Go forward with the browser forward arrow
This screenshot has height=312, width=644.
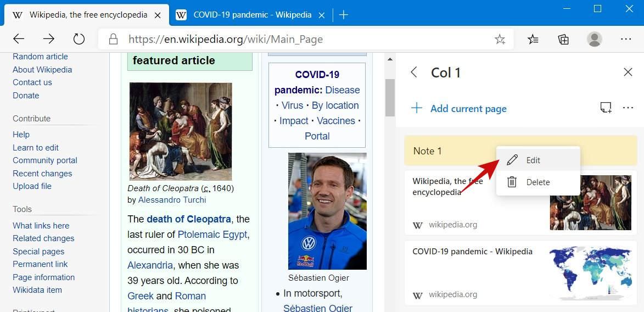click(49, 39)
